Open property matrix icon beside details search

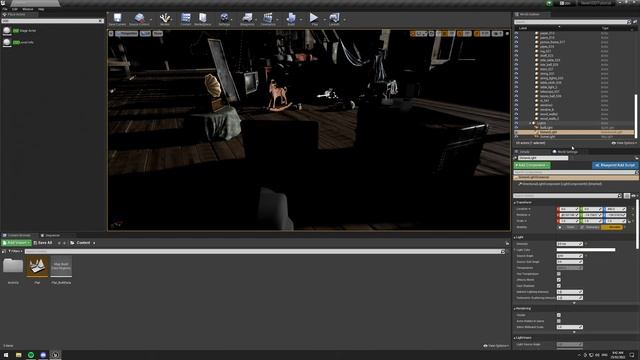[627, 196]
